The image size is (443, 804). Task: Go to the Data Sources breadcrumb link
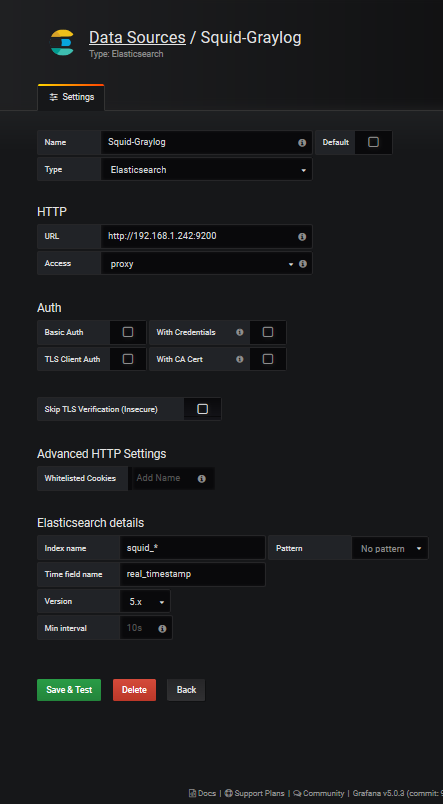(x=137, y=37)
